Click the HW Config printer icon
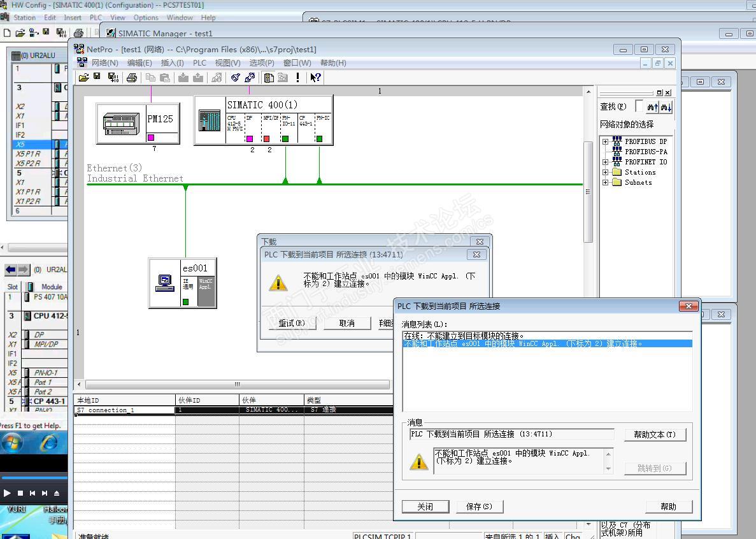Screen dimensions: 756x539 point(78,32)
